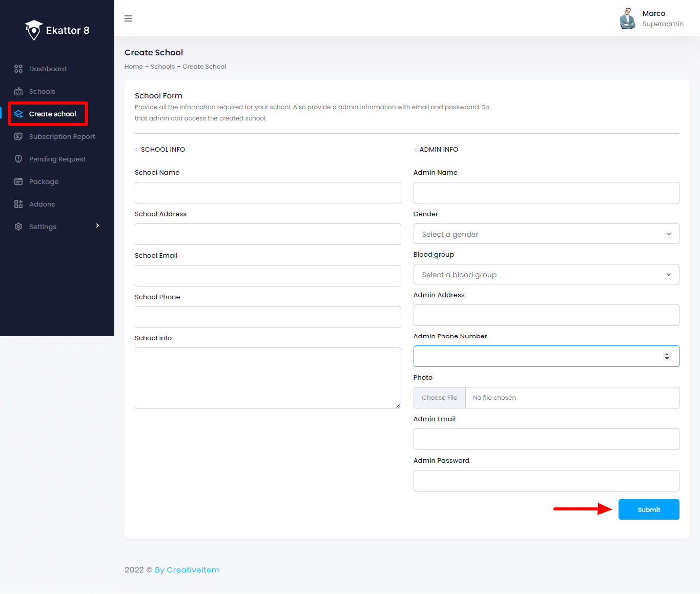Click the Settings gear icon
Image resolution: width=700 pixels, height=594 pixels.
point(18,227)
